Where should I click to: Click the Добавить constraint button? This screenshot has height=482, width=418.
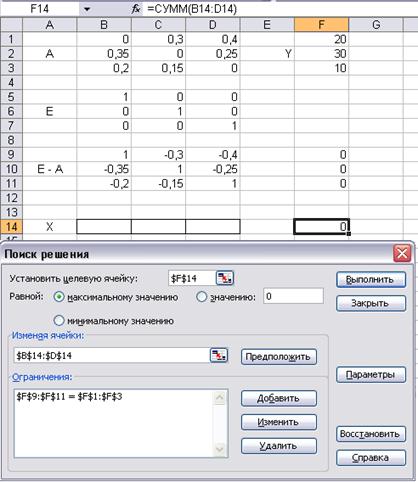(x=278, y=398)
